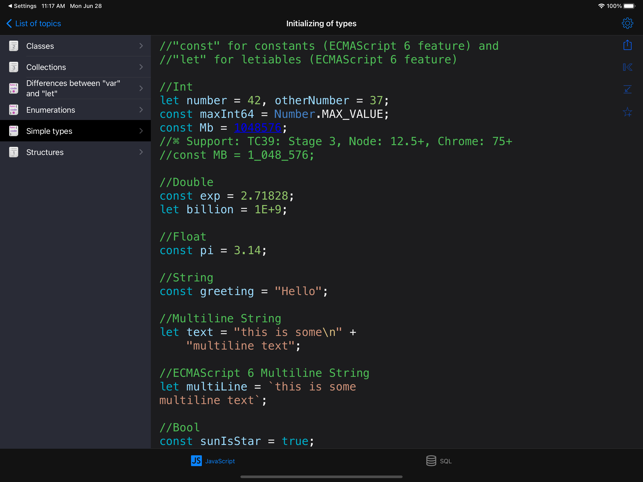Follow the blue 1048576 link in code
The image size is (643, 482).
click(x=258, y=128)
